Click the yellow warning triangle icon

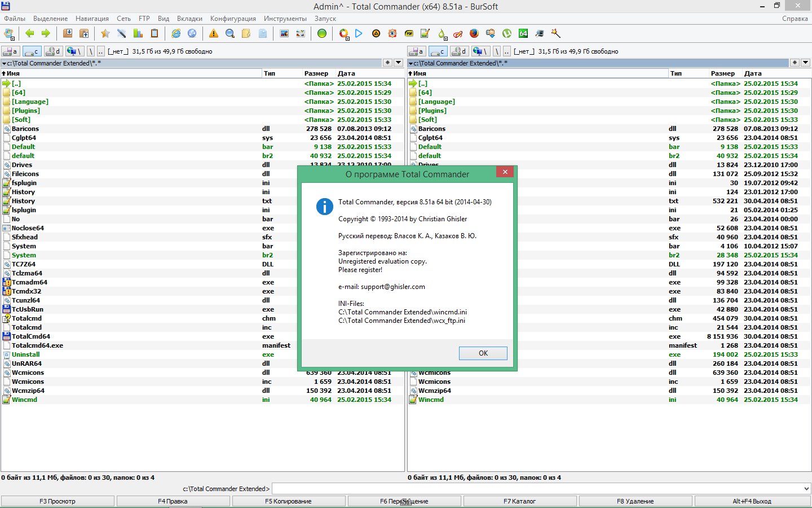point(213,34)
